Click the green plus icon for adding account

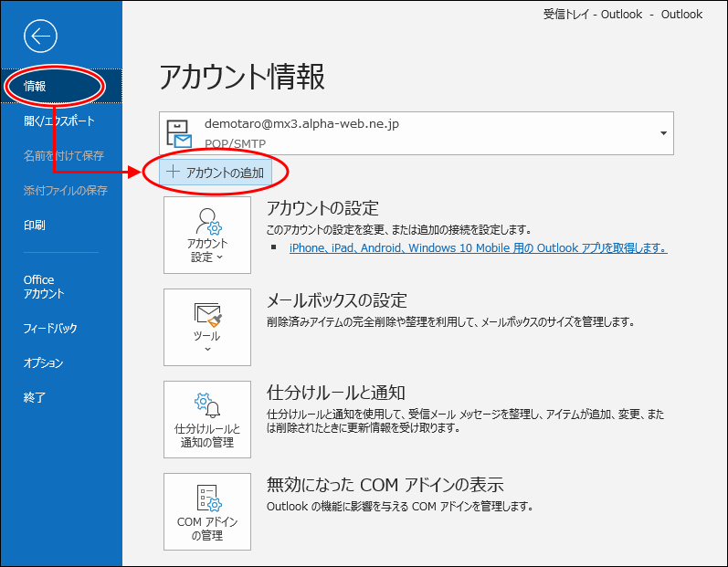[x=173, y=172]
